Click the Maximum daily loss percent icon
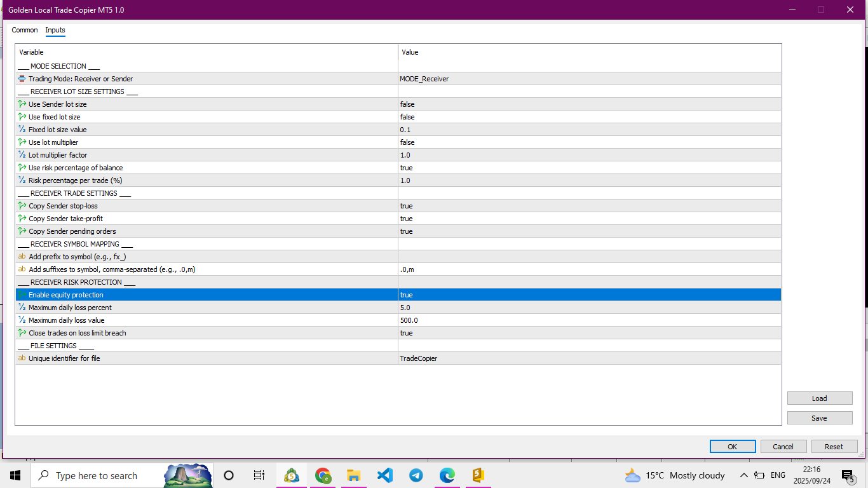The height and width of the screenshot is (488, 868). tap(22, 308)
